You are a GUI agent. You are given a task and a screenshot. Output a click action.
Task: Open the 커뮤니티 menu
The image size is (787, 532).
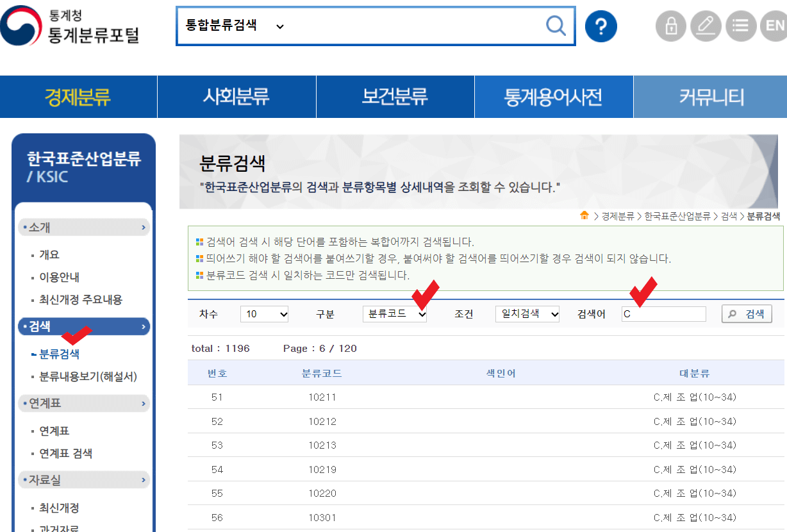coord(710,96)
